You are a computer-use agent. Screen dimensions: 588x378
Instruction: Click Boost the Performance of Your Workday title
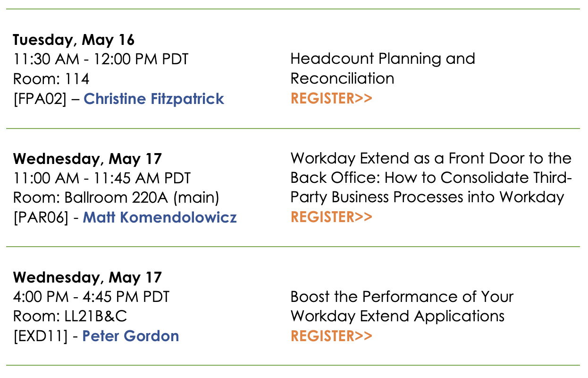[x=402, y=306]
